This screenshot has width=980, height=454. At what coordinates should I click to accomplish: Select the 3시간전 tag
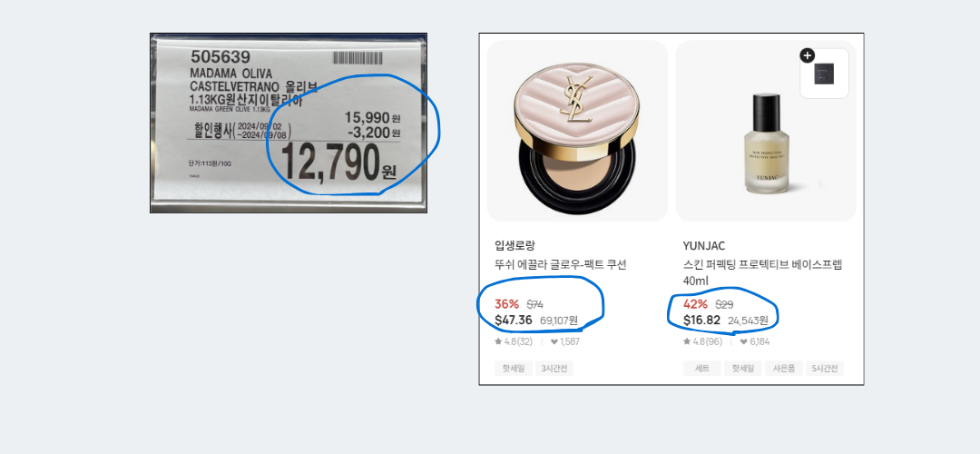[x=554, y=369]
